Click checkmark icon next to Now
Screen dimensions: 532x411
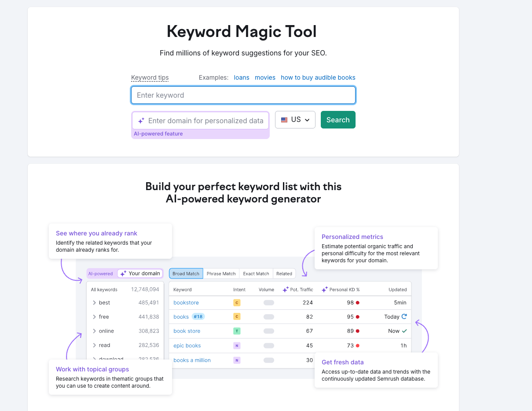pyautogui.click(x=404, y=331)
